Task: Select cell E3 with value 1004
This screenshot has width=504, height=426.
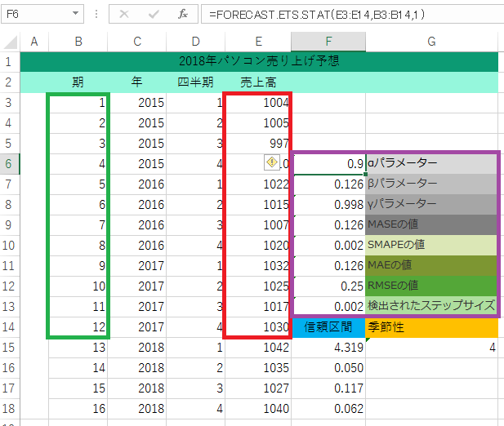Action: click(x=258, y=103)
